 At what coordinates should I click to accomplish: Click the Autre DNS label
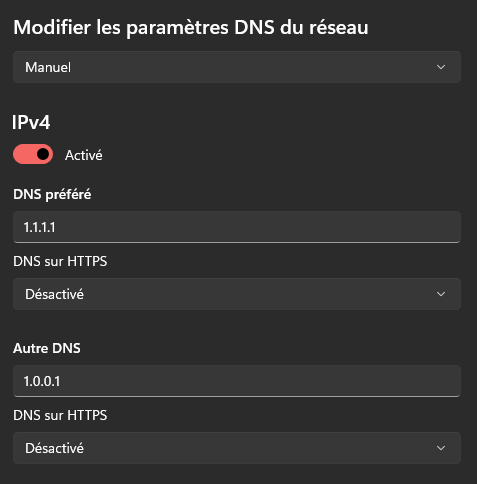(x=47, y=348)
